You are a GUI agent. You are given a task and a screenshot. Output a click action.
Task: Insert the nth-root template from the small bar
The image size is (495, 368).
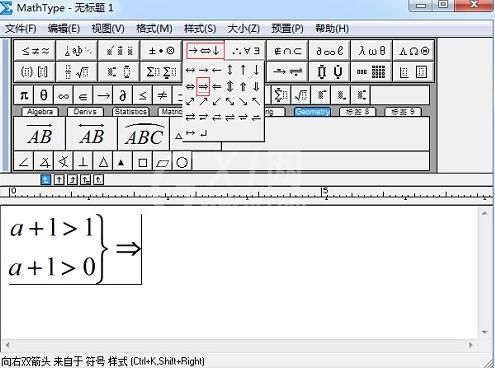301,96
